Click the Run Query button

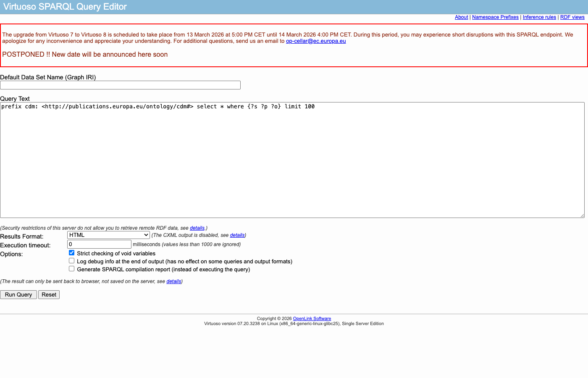click(x=18, y=295)
